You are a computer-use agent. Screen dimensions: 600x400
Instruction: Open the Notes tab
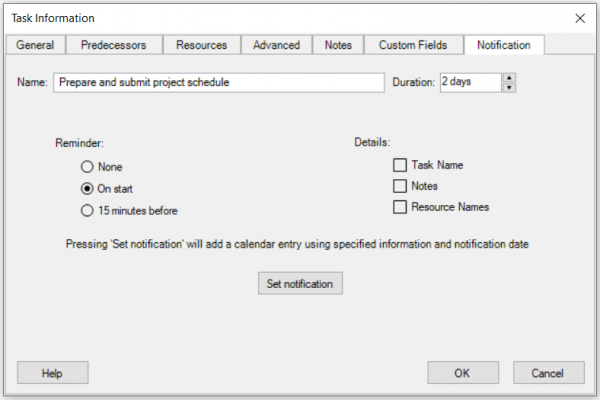click(338, 45)
